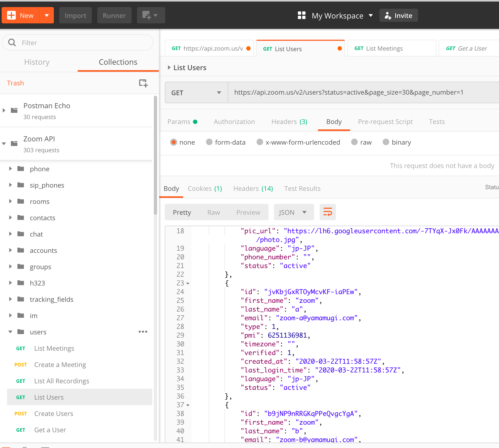This screenshot has width=499, height=448.
Task: Open the JSON format dropdown
Action: pos(294,212)
